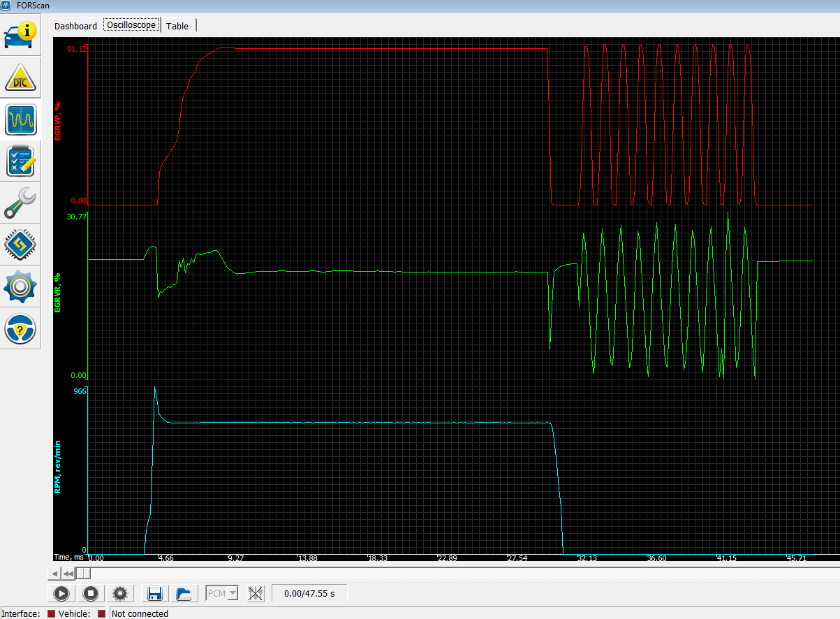
Task: Select the Oscilloscope tab
Action: [131, 25]
